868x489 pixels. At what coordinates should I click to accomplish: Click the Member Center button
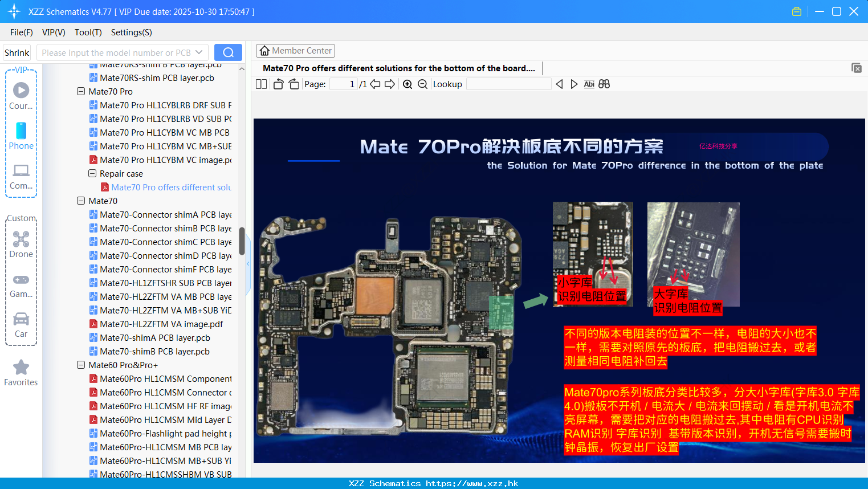point(295,51)
